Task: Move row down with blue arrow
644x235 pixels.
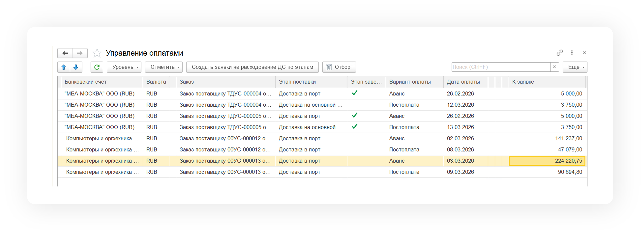Action: [x=76, y=67]
